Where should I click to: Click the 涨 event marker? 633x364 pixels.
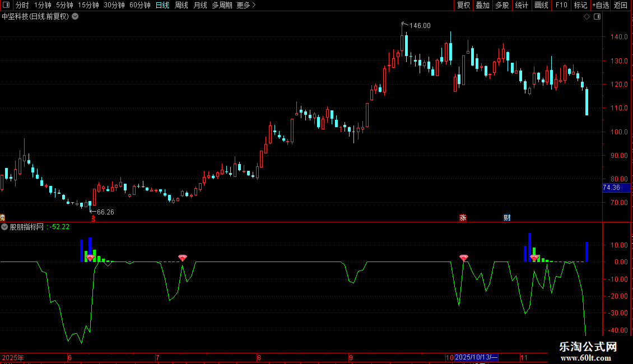click(463, 218)
